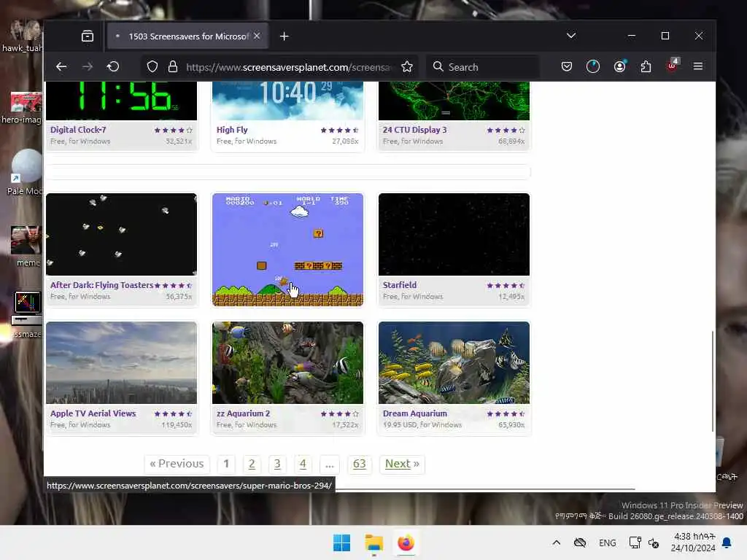Open the Firefox hamburger menu
The height and width of the screenshot is (560, 747).
[698, 66]
